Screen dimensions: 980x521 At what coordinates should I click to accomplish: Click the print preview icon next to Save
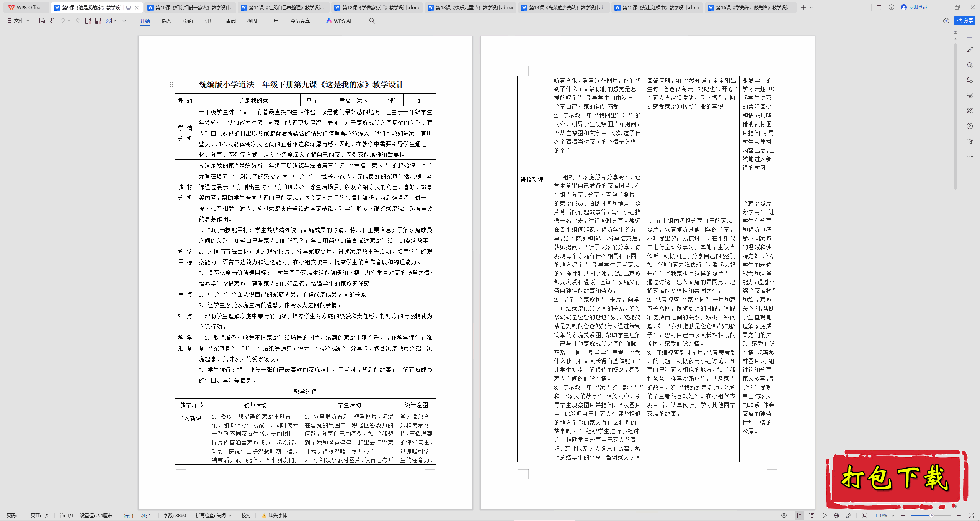(x=52, y=21)
